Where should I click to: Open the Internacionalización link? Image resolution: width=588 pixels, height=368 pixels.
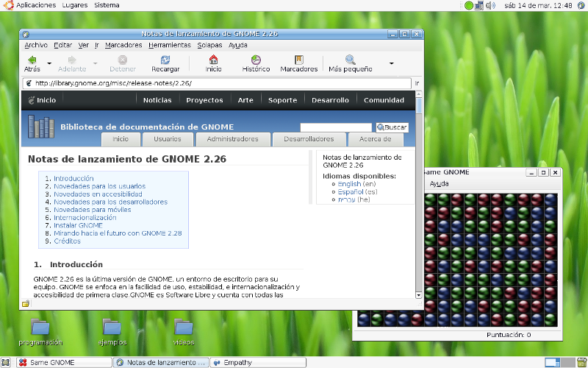tap(85, 218)
